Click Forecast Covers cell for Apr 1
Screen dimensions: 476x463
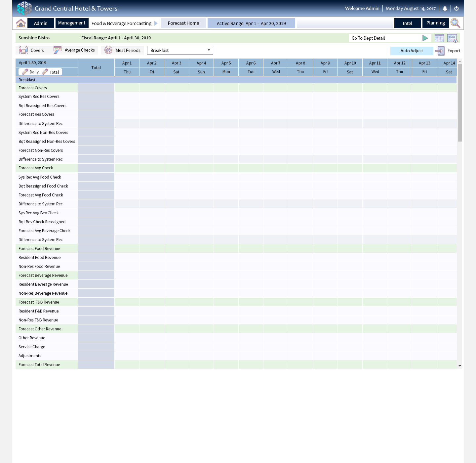click(x=127, y=88)
